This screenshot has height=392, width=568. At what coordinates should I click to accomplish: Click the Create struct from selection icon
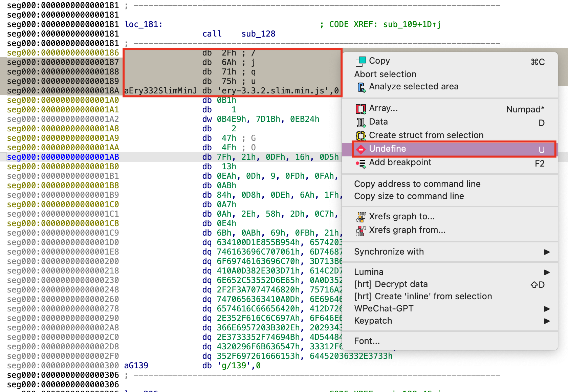click(x=361, y=136)
